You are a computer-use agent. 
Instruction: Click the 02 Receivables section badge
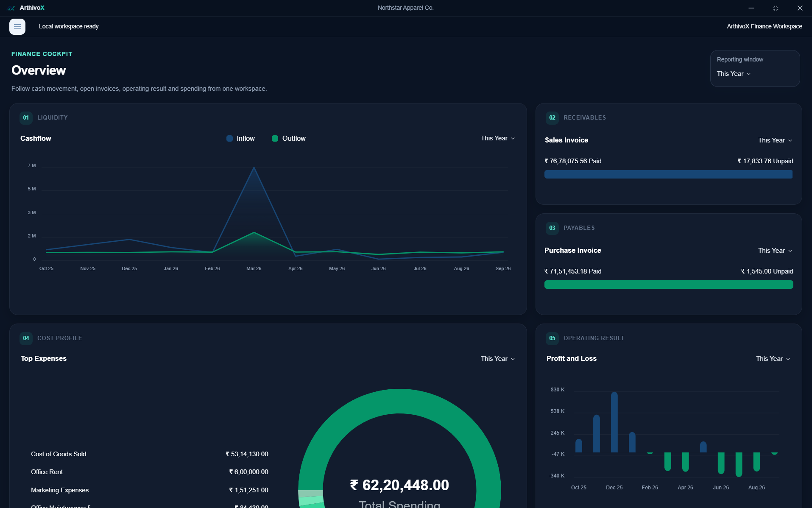pos(552,118)
